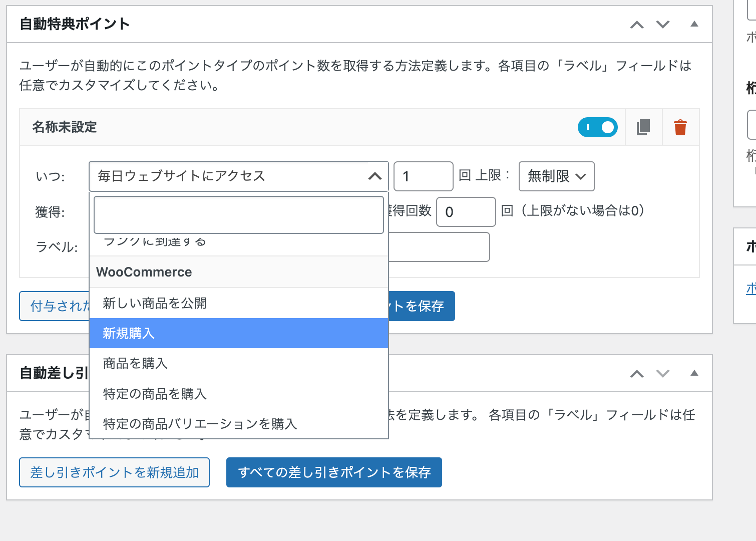This screenshot has width=756, height=541.
Task: Move 自動特典ポイント panel down
Action: click(x=663, y=25)
